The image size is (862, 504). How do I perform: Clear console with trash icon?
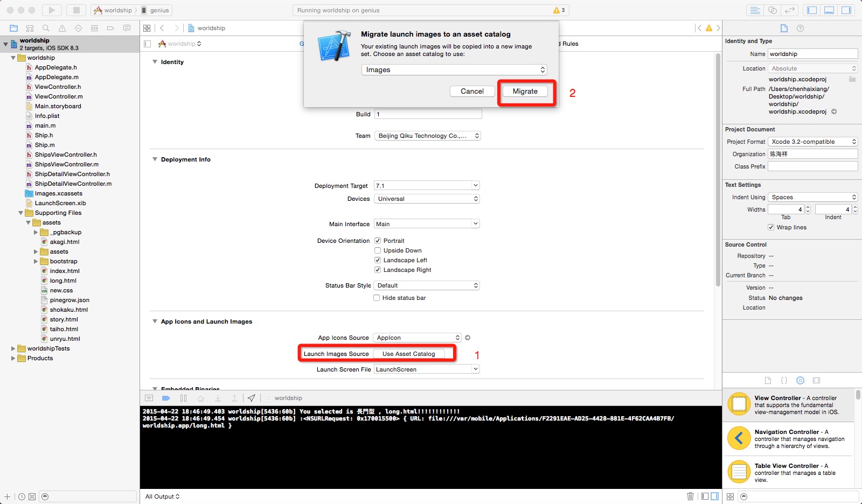click(690, 496)
